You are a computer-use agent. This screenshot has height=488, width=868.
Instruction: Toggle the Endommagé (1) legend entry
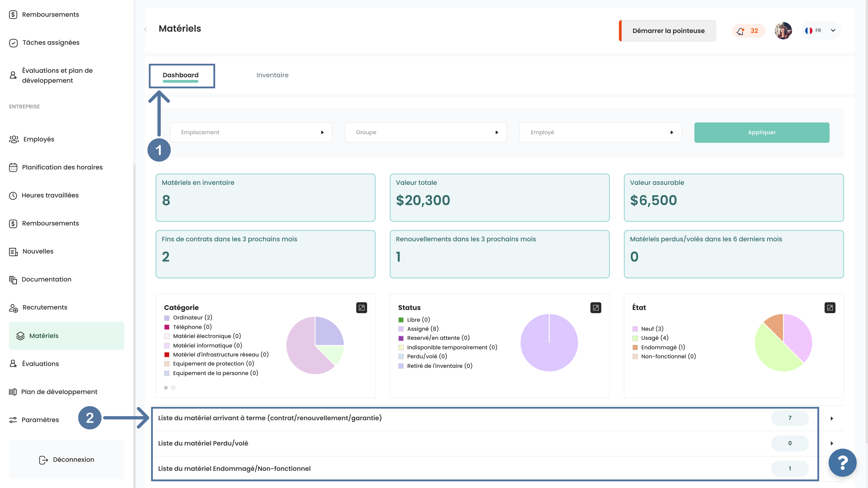659,348
